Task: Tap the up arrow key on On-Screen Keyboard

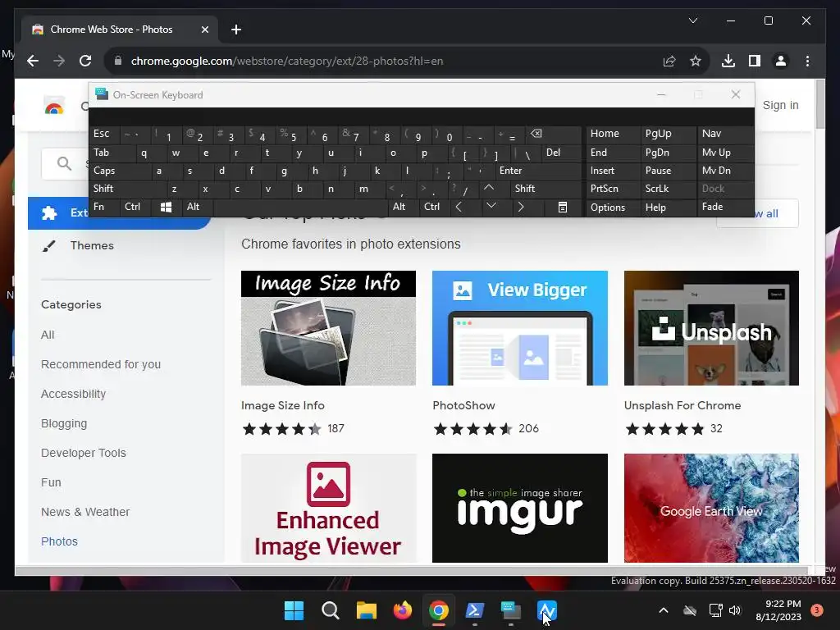Action: [x=489, y=188]
